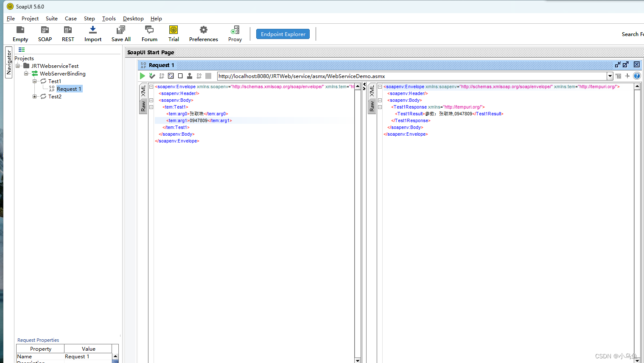Collapse soapenv:Envelope in request XML

151,87
